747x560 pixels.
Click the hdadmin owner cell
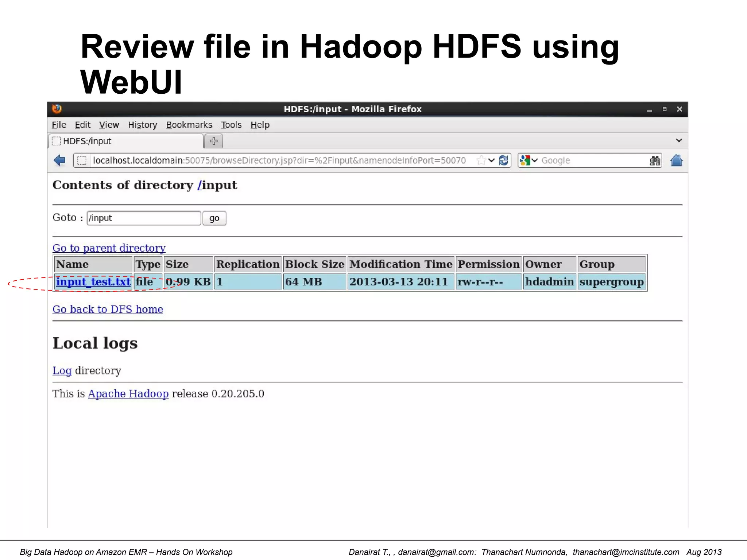point(550,282)
